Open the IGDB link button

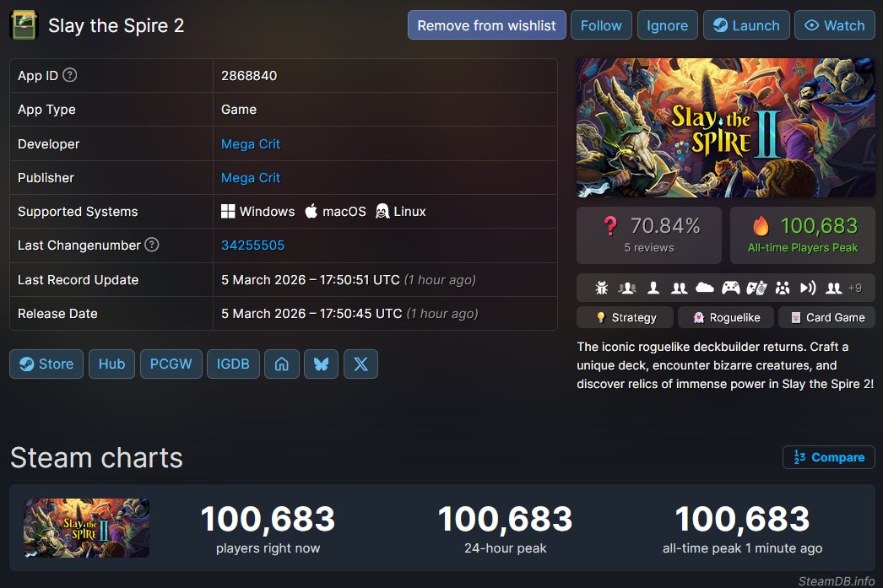(x=233, y=364)
